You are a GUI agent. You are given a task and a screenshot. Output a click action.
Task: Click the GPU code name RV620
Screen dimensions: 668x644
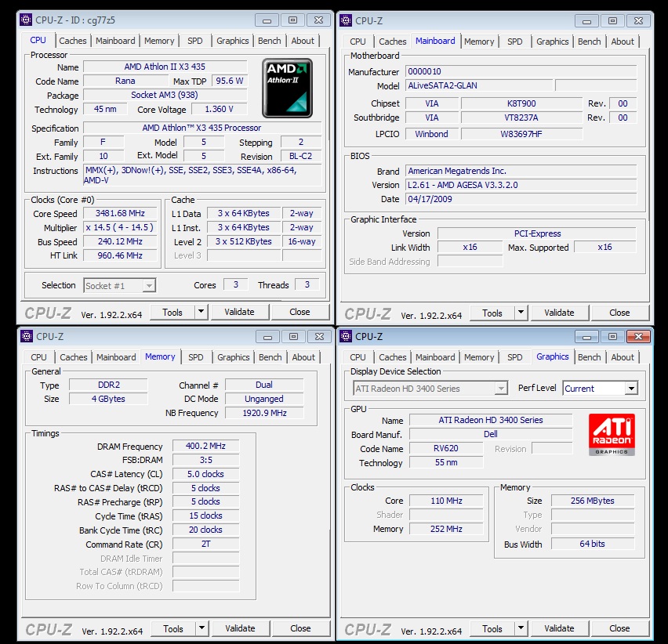[446, 448]
